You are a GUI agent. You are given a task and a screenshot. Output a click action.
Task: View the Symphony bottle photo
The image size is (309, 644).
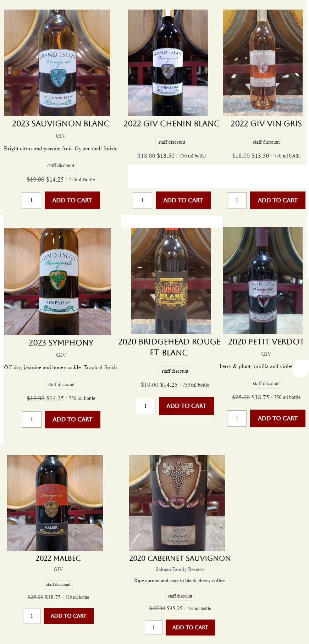[x=57, y=282]
